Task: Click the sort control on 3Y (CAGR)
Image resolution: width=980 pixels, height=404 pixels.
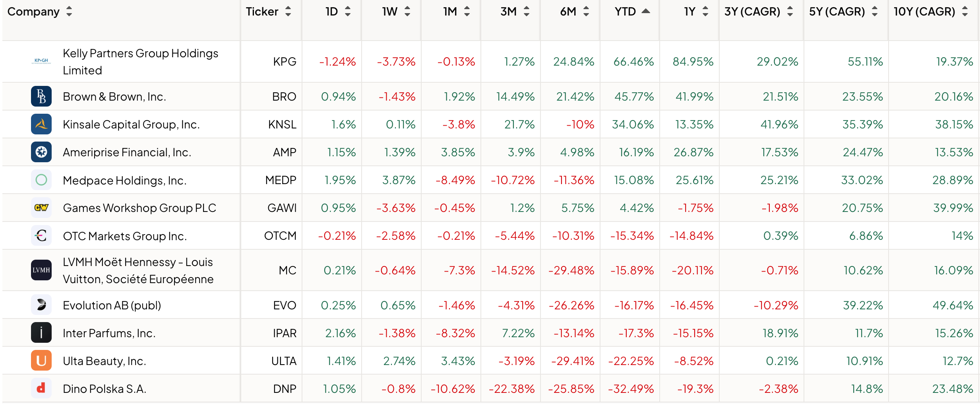Action: [x=791, y=11]
